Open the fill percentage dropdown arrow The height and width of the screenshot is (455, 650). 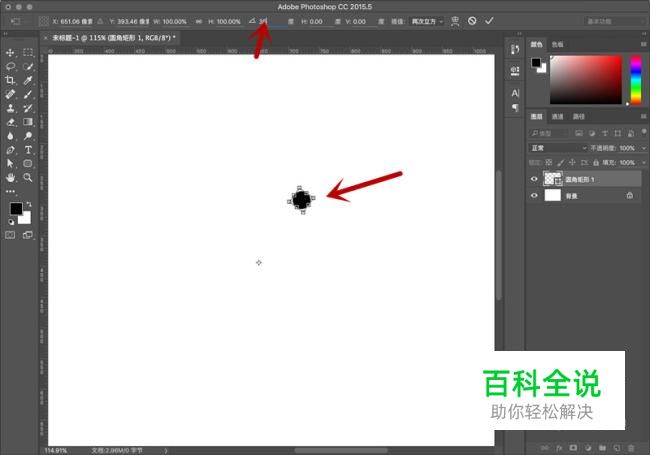click(644, 162)
